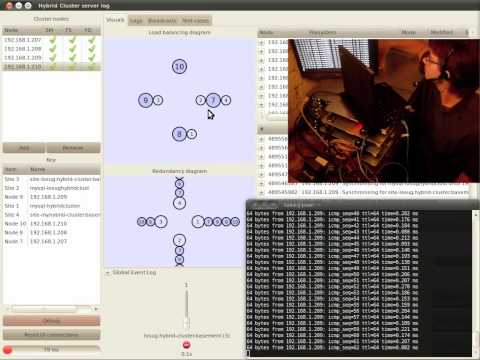Click node 7 circle in load balancing diagram
This screenshot has height=360, width=480.
tap(213, 100)
